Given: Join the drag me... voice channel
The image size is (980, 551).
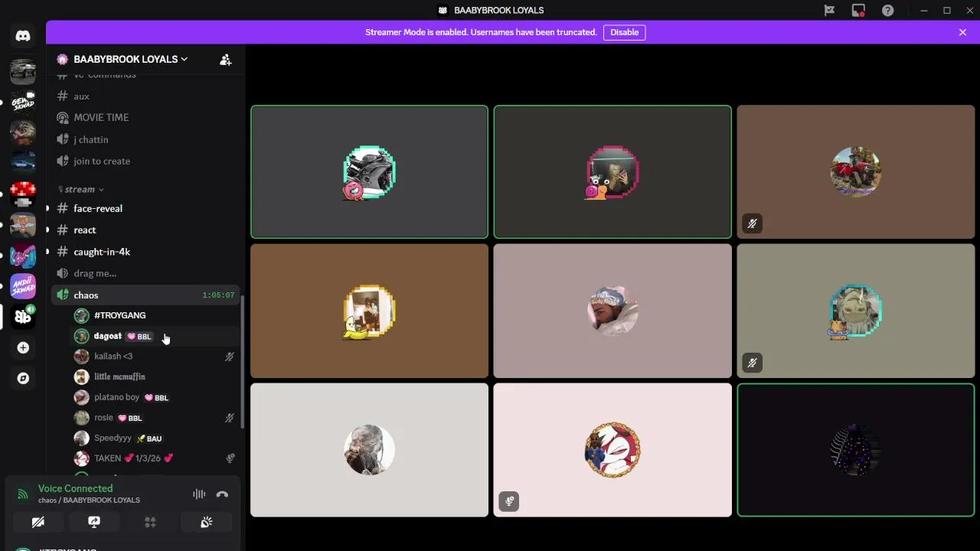Looking at the screenshot, I should (x=145, y=273).
